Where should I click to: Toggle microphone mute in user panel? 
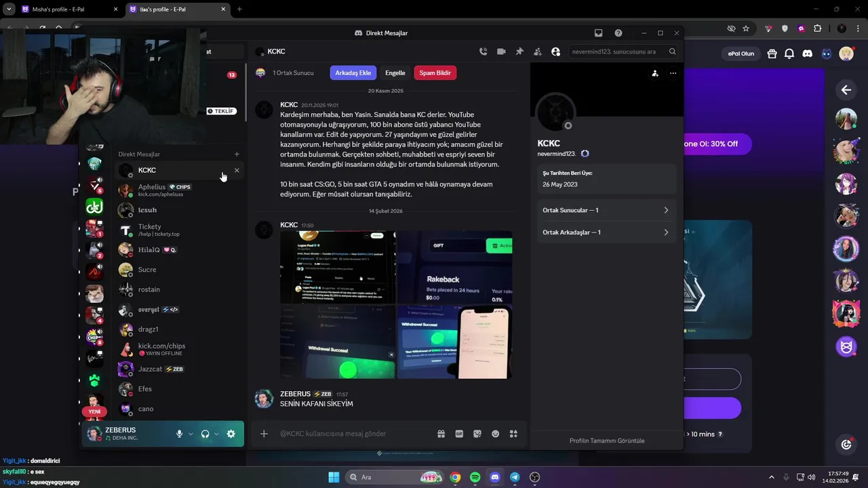click(179, 434)
